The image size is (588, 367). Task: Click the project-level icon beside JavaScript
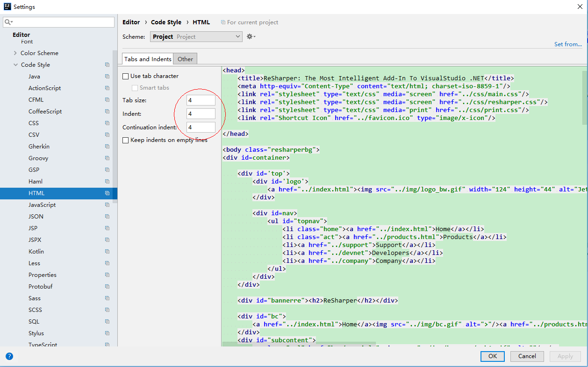[107, 205]
